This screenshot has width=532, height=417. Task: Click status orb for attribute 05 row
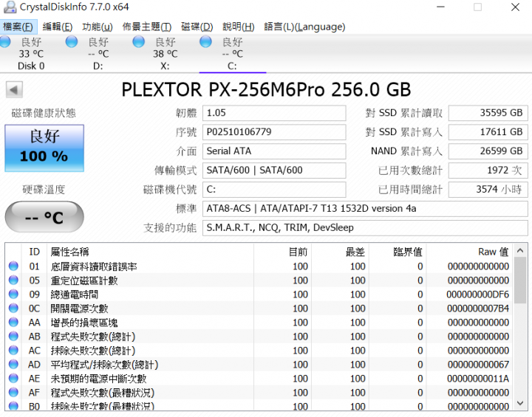tap(13, 280)
